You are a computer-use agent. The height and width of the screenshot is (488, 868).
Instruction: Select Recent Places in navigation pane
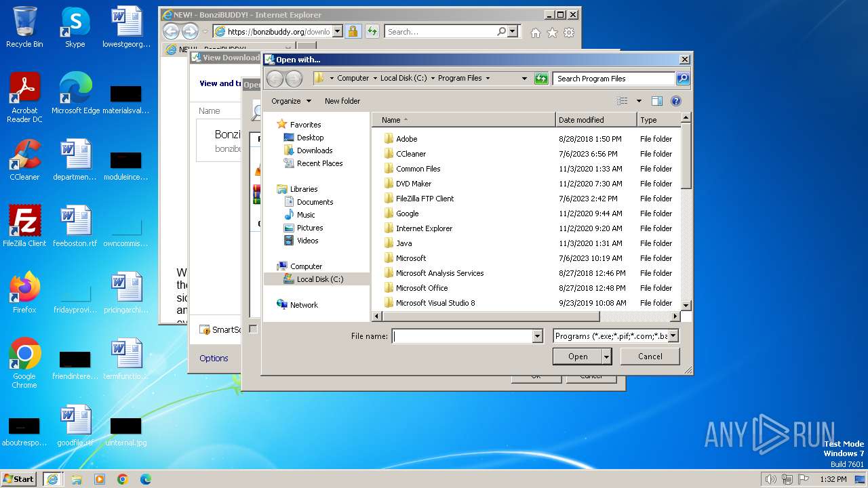pos(319,163)
